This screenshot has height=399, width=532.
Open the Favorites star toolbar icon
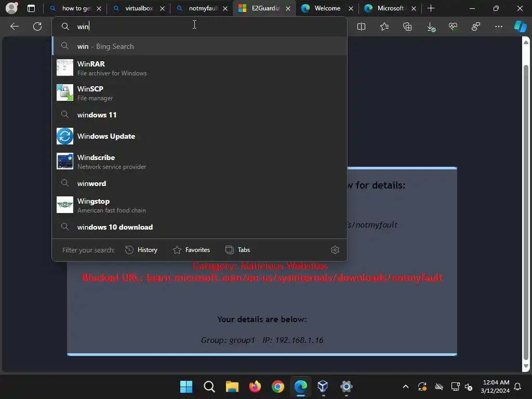[384, 26]
